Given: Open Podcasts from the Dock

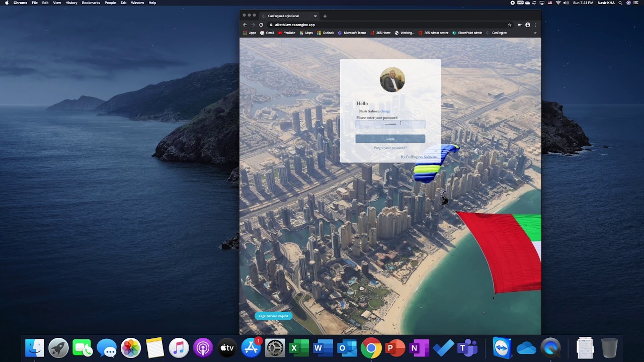Looking at the screenshot, I should coord(203,348).
